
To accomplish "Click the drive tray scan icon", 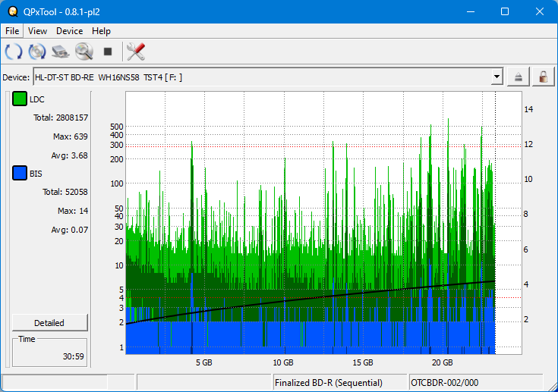I will coord(61,52).
